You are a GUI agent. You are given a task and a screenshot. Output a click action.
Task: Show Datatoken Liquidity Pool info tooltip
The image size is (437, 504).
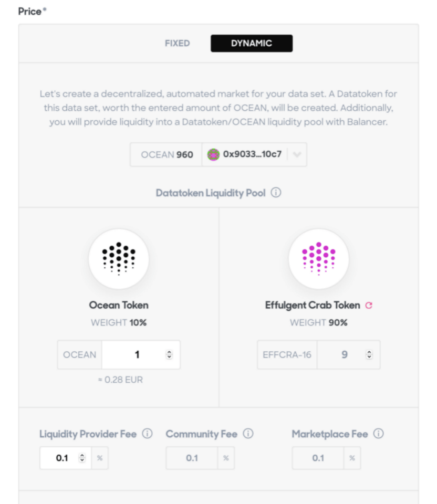[x=276, y=193]
